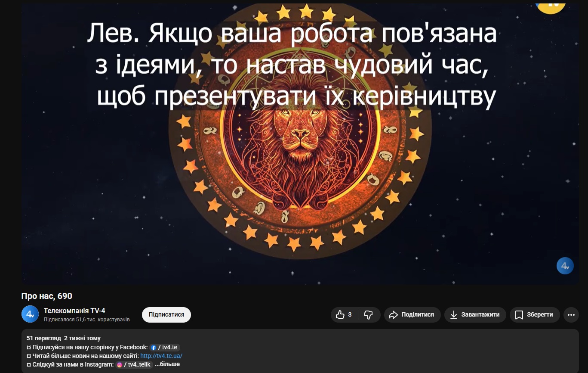The width and height of the screenshot is (588, 373).
Task: Open the Facebook tv4.te link
Action: point(164,347)
